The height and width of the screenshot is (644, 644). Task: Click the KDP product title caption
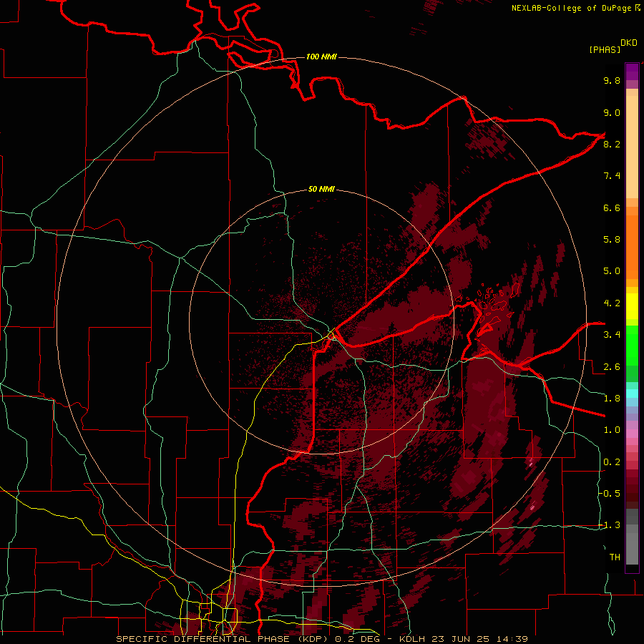coord(321,639)
